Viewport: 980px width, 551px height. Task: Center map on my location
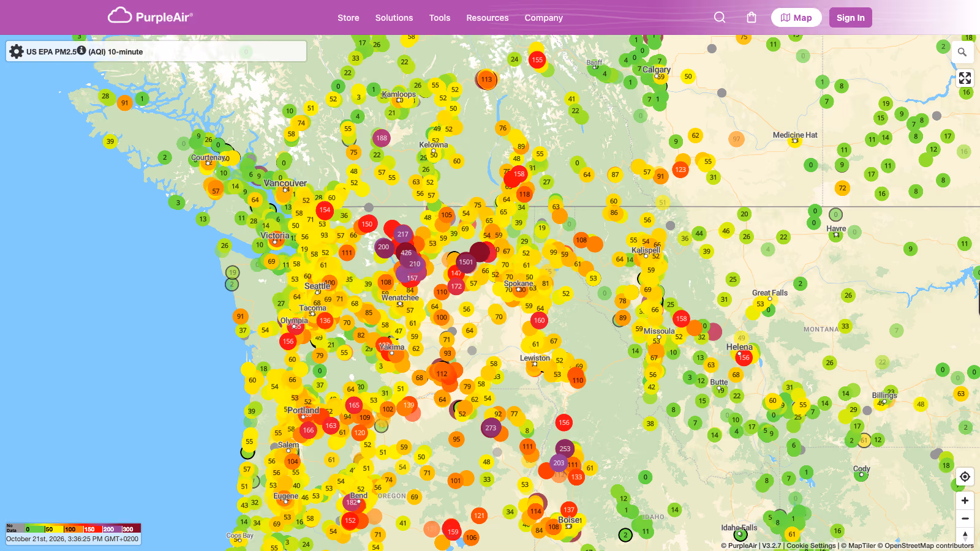[x=965, y=476]
